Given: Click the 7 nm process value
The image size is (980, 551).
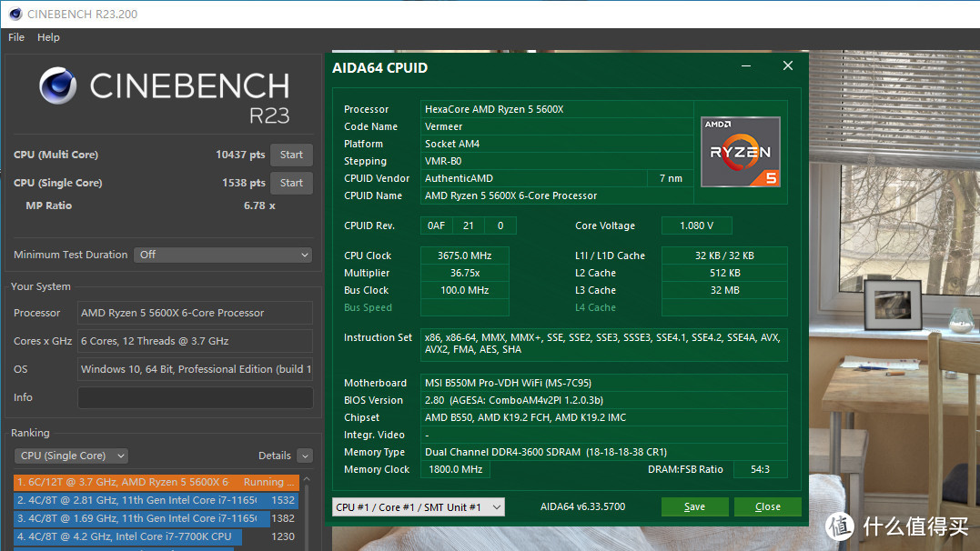Looking at the screenshot, I should [x=671, y=179].
